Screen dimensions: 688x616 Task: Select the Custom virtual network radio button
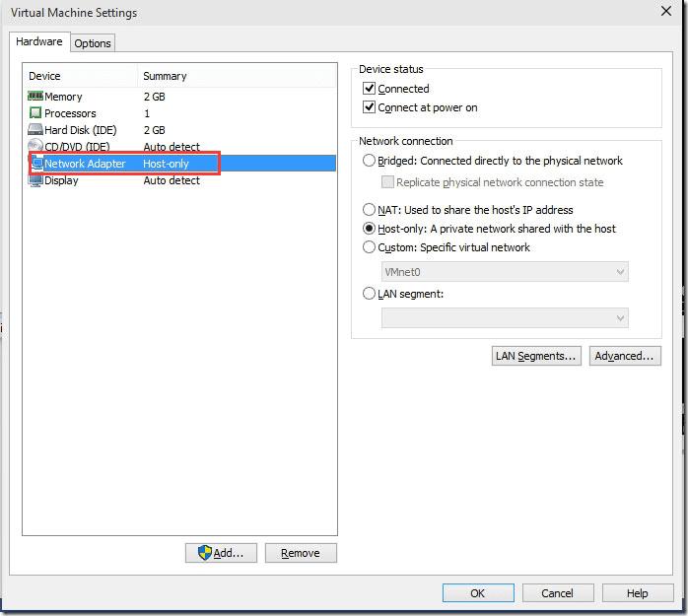[369, 247]
